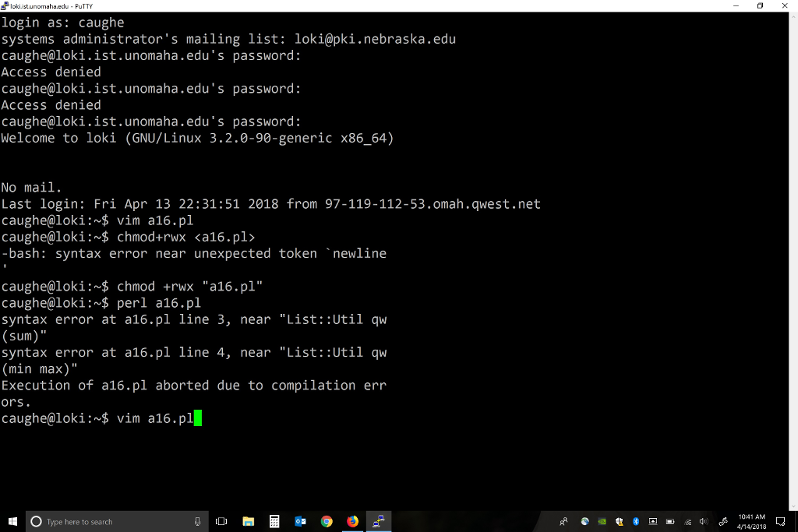Click the display projection tray icon
The image size is (798, 532).
(x=653, y=521)
